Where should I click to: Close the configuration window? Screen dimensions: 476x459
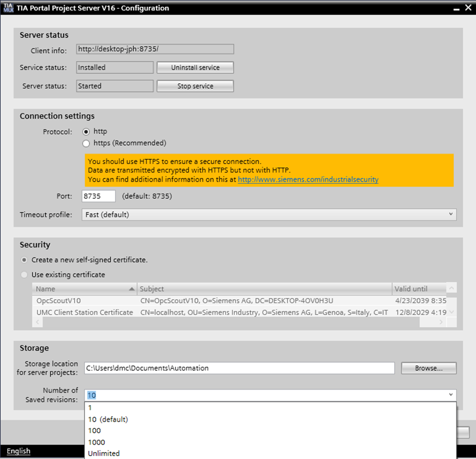click(x=468, y=9)
